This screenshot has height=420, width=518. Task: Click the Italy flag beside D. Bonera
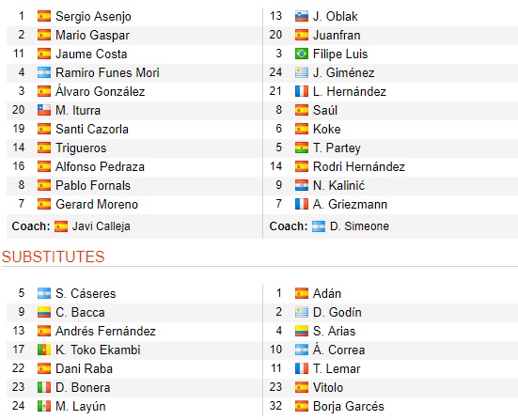point(44,388)
